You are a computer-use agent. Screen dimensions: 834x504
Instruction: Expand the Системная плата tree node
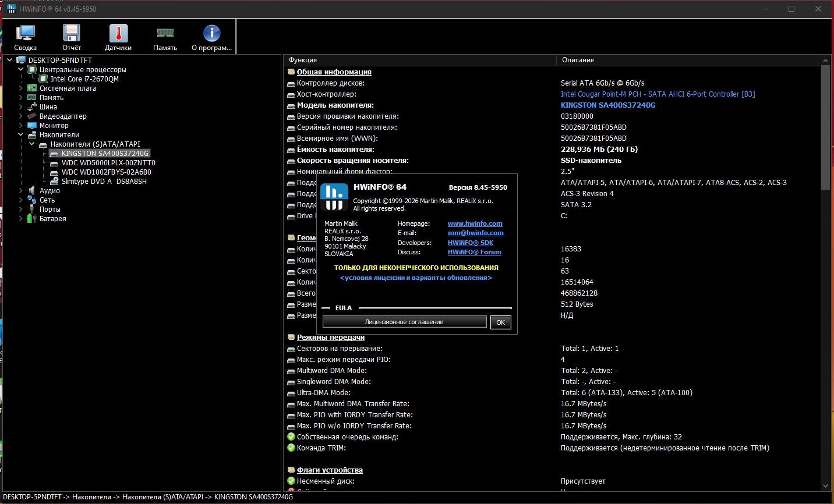[x=21, y=88]
